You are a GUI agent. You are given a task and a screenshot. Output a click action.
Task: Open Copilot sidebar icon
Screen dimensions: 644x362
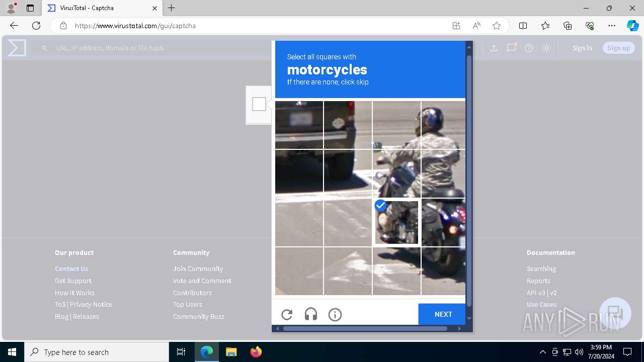tap(632, 26)
